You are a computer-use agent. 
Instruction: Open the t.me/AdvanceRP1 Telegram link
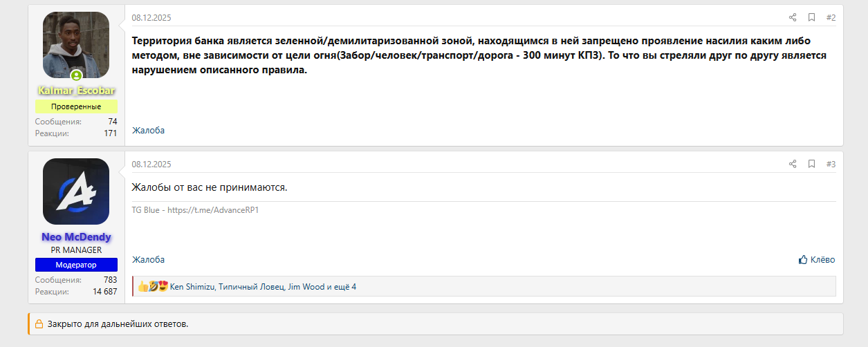click(217, 210)
